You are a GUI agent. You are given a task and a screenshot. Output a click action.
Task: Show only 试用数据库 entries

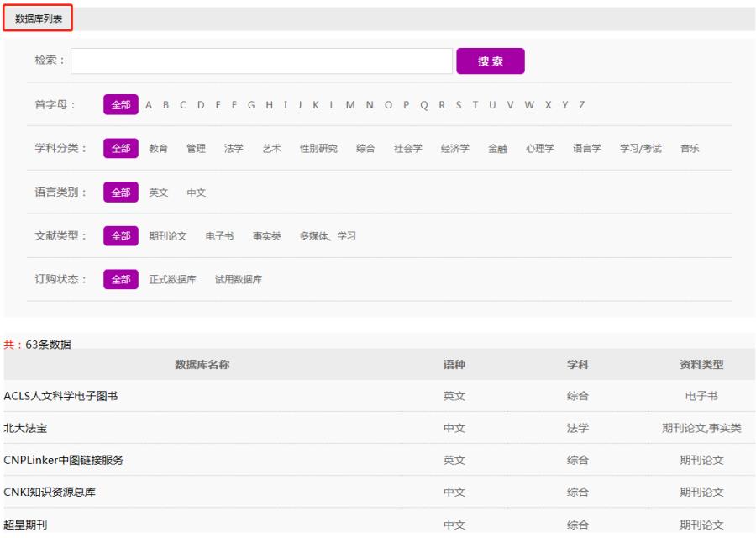238,280
